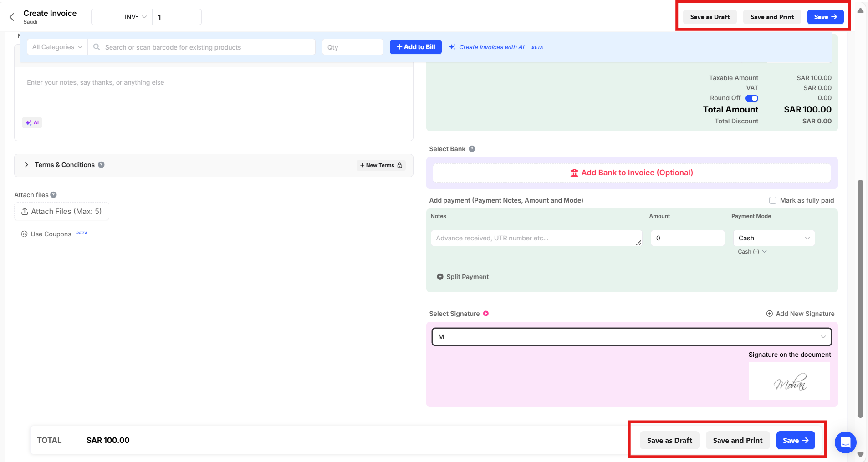Focus the invoice number field
Screen dimensions: 868x462
click(177, 17)
